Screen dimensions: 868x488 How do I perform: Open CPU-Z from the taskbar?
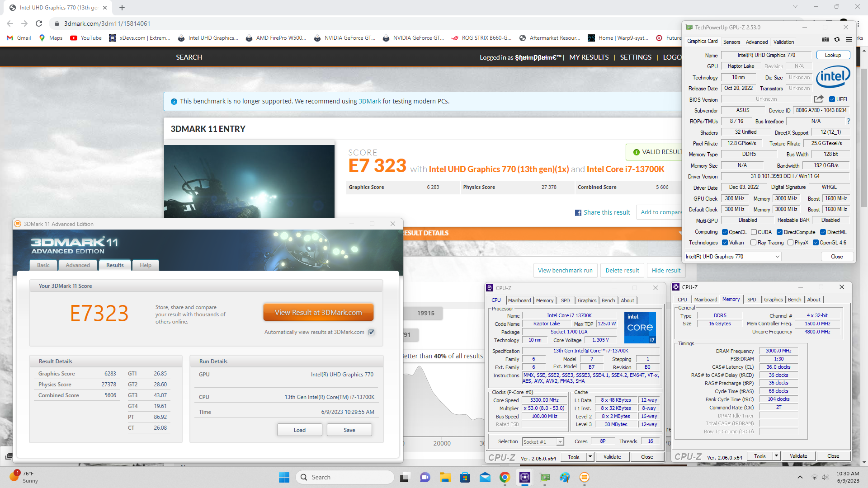pos(525,477)
